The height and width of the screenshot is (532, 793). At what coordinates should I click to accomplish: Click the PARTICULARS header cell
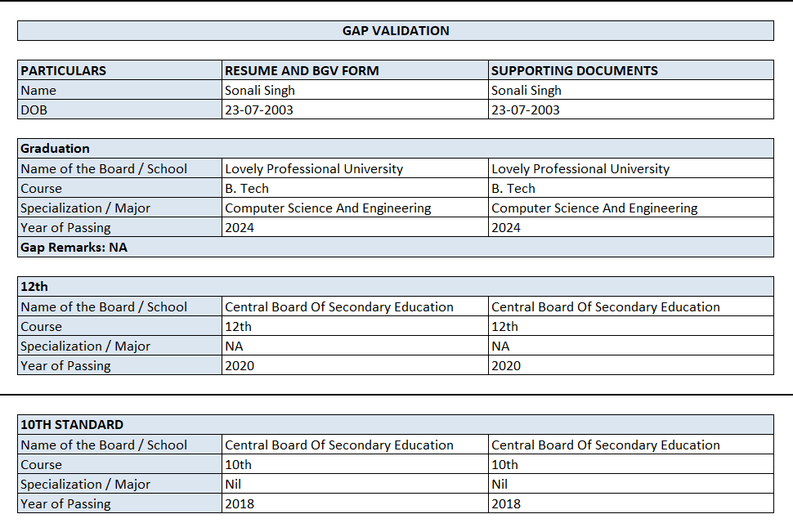(120, 70)
